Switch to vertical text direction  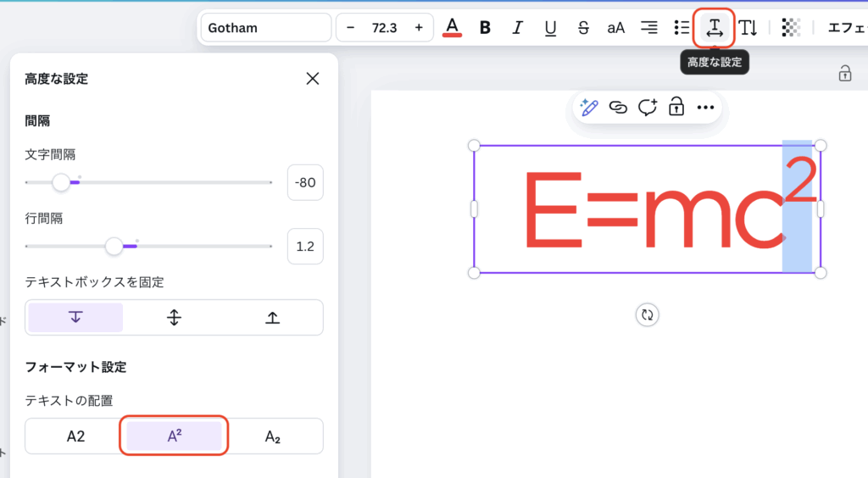[x=748, y=28]
